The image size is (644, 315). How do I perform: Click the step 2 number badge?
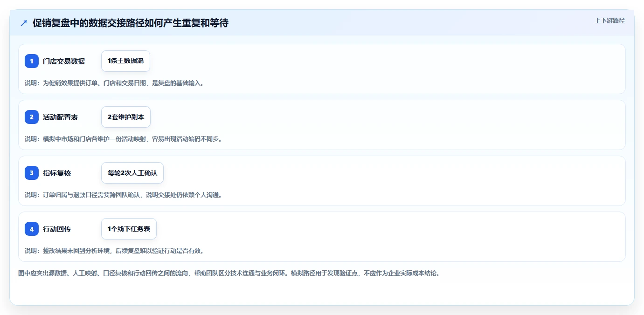[32, 117]
